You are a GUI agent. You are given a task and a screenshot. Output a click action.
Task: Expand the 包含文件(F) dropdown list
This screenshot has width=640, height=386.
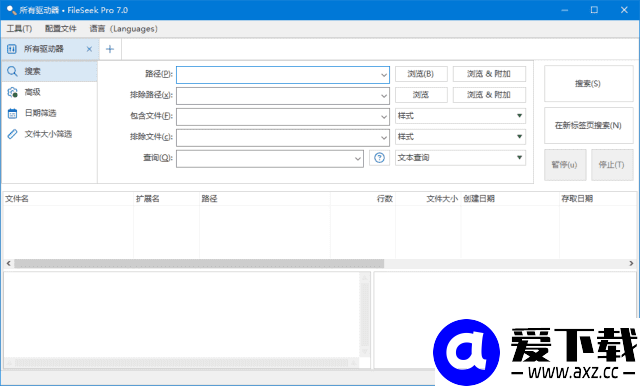(384, 117)
